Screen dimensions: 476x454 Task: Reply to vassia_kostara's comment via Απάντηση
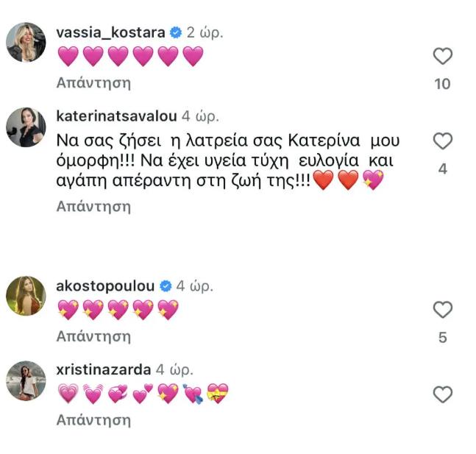pos(93,82)
